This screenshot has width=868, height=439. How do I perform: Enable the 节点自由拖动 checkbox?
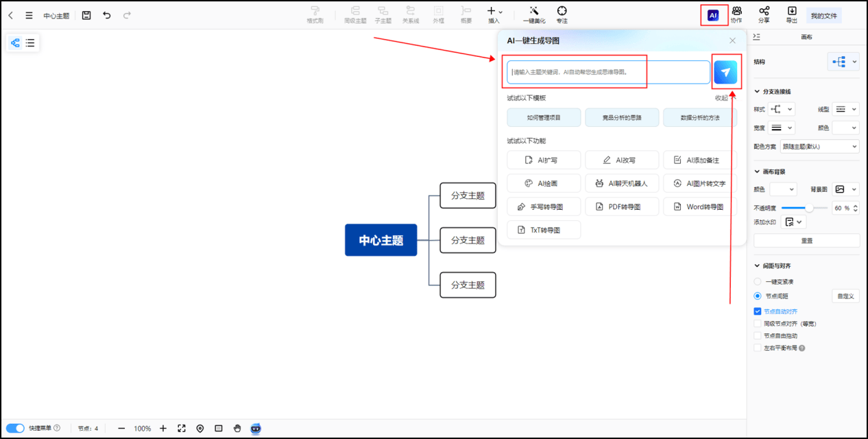tap(757, 335)
